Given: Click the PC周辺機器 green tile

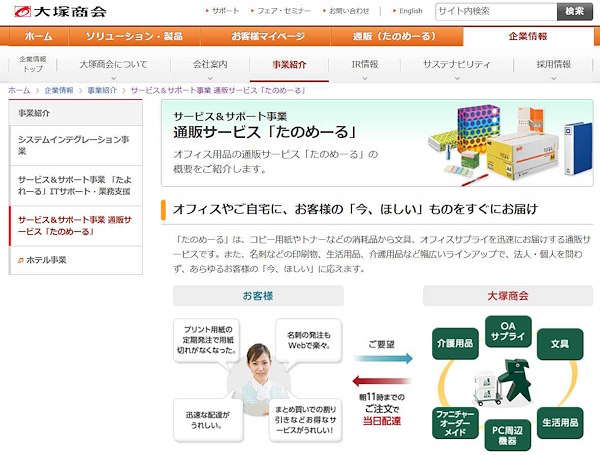Looking at the screenshot, I should (x=507, y=435).
